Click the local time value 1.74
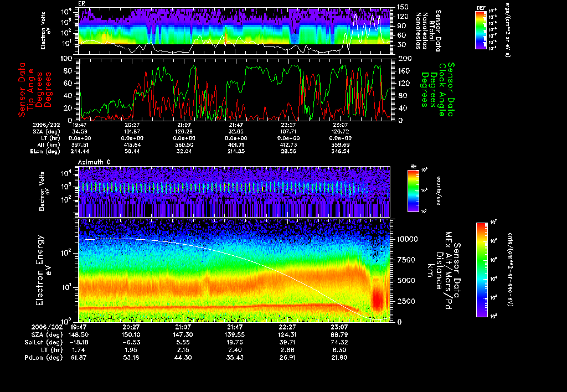567x392 pixels. point(79,350)
